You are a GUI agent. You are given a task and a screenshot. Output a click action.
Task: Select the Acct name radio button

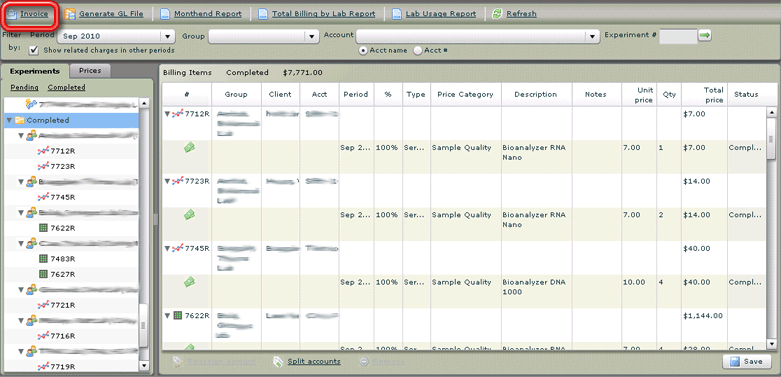[x=364, y=50]
